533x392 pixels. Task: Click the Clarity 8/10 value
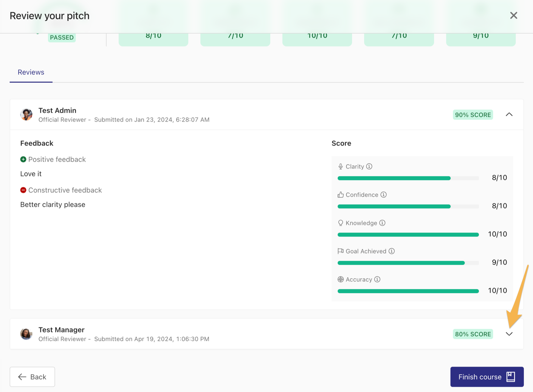point(499,177)
